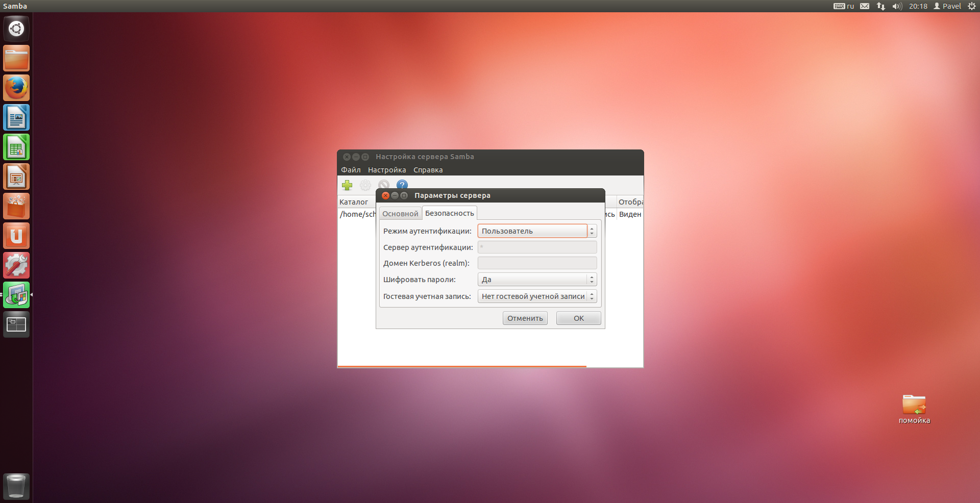Open Ubuntu Software Center from the launcher
The width and height of the screenshot is (980, 503).
click(16, 206)
